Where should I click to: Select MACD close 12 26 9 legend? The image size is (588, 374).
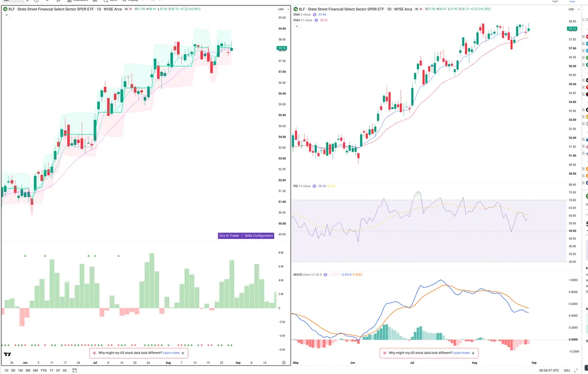point(307,275)
